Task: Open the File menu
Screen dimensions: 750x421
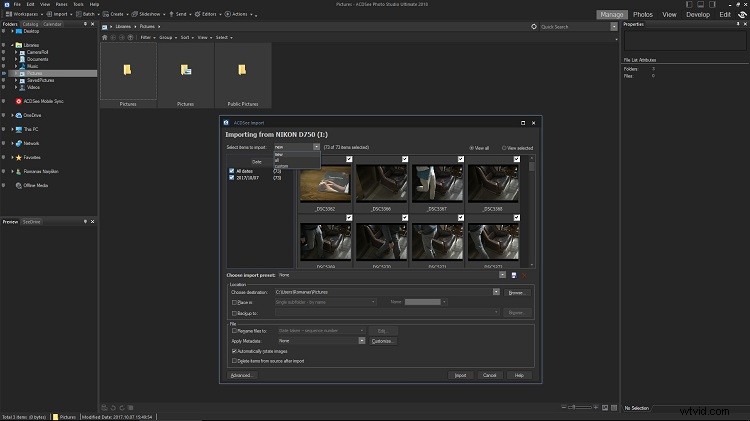Action: tap(17, 4)
